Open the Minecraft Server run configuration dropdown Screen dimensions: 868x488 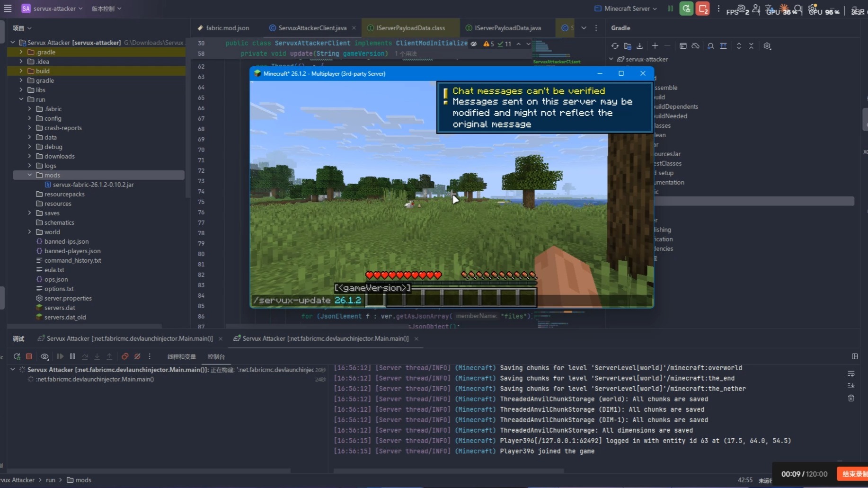(x=626, y=9)
